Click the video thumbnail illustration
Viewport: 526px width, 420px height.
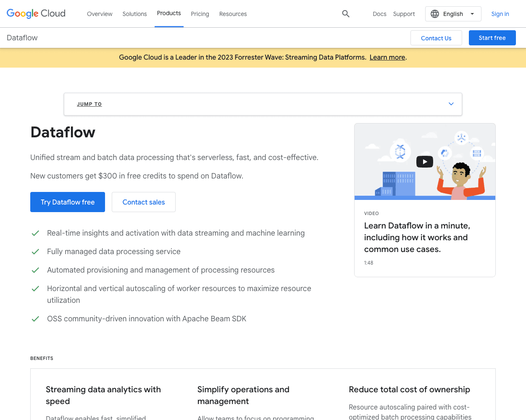click(x=425, y=162)
